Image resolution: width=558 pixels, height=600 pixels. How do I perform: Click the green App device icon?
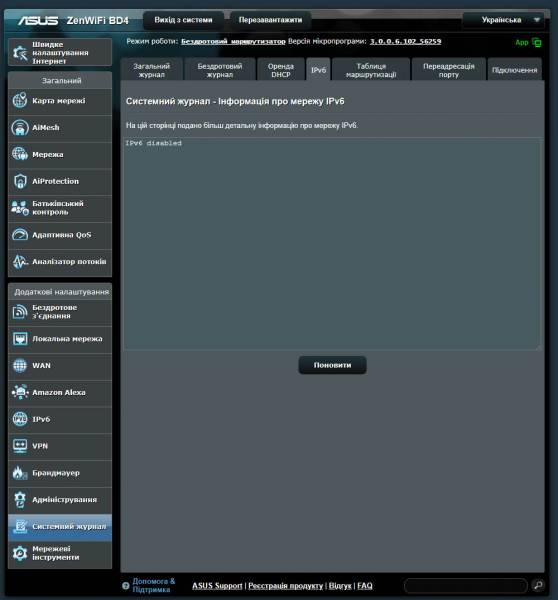point(537,42)
